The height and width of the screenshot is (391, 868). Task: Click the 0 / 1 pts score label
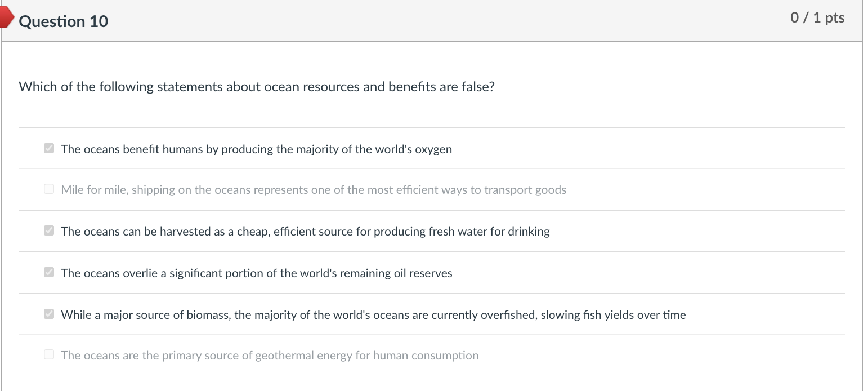click(x=817, y=17)
